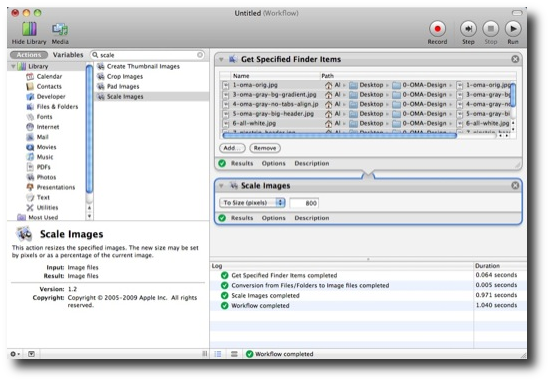
Task: Select Internet category in the library
Action: 48,127
